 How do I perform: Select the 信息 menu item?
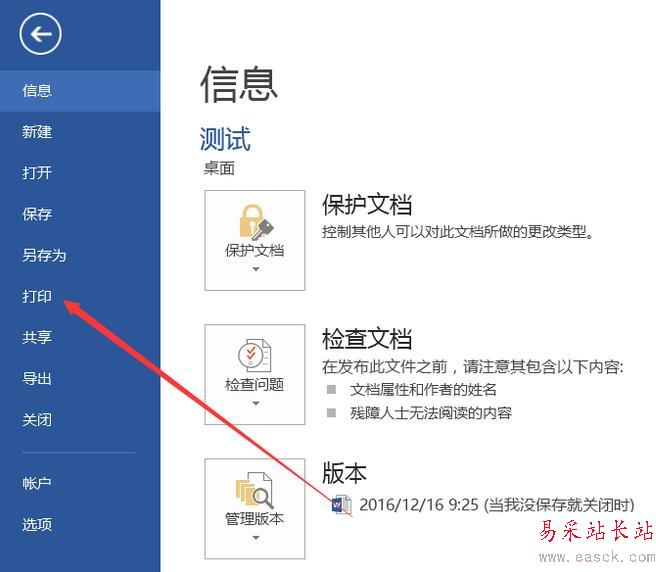80,91
